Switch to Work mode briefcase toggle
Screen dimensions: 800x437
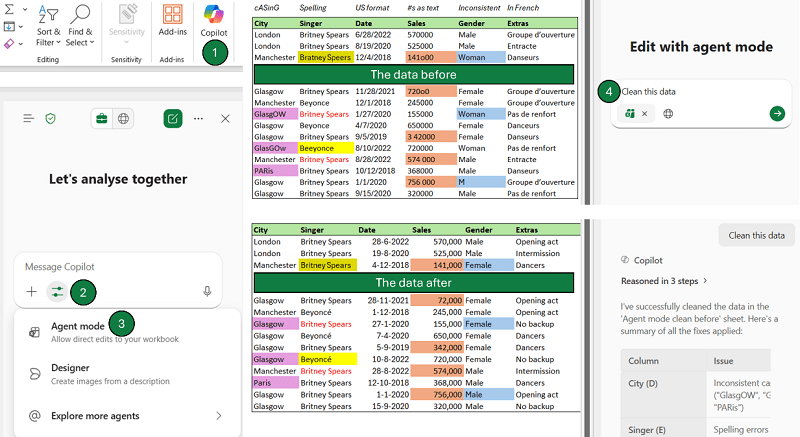point(102,119)
